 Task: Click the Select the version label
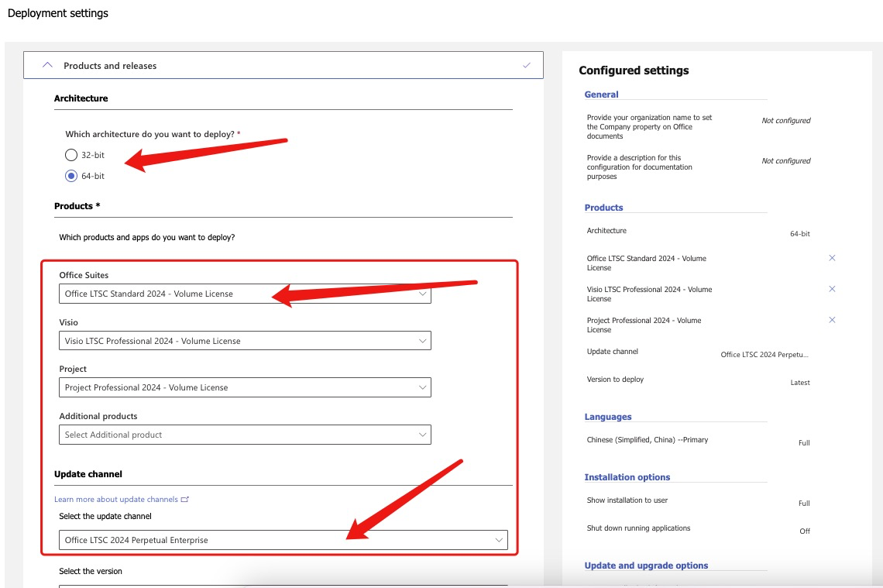click(91, 571)
